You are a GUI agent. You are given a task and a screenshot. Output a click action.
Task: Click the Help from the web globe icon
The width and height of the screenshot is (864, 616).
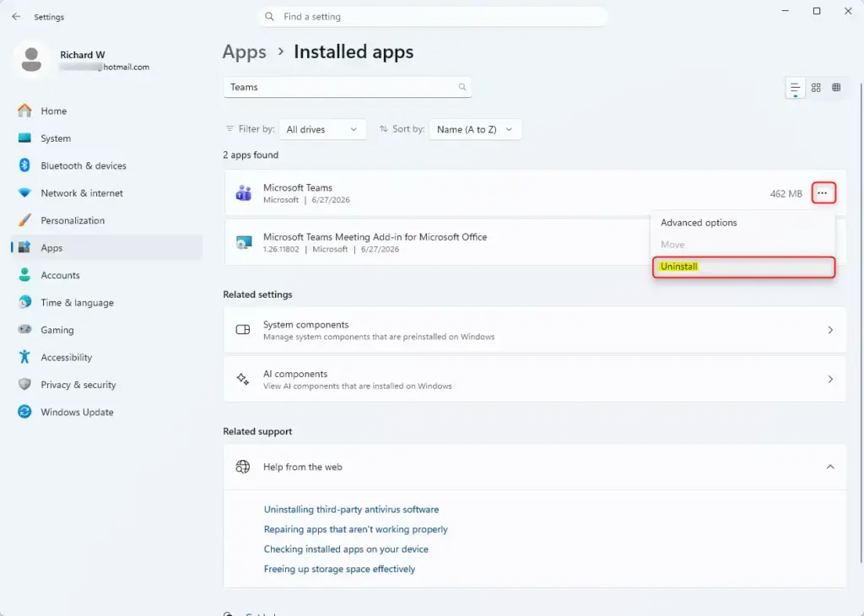pyautogui.click(x=243, y=467)
